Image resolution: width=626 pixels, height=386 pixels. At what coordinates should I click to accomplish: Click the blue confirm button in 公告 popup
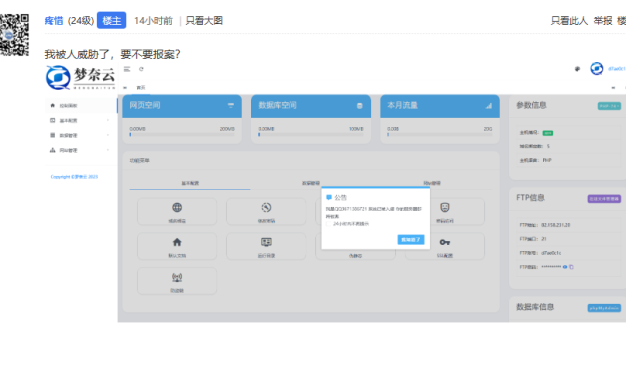pos(411,240)
